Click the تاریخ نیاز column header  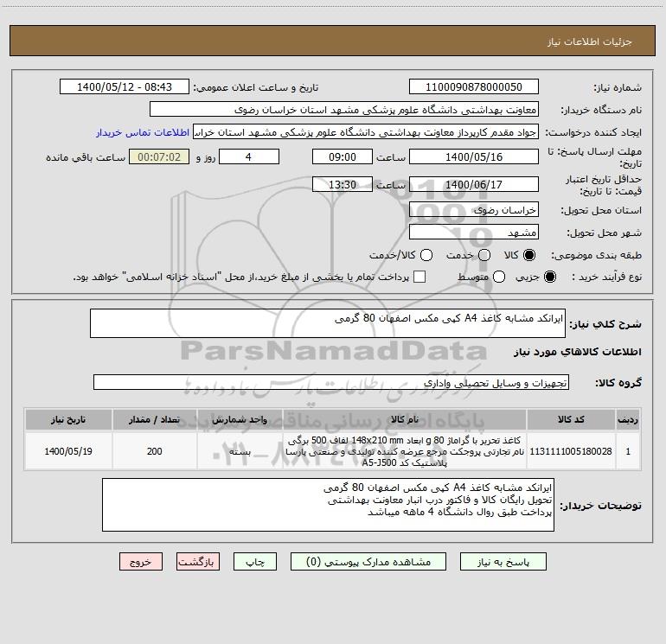[68, 419]
